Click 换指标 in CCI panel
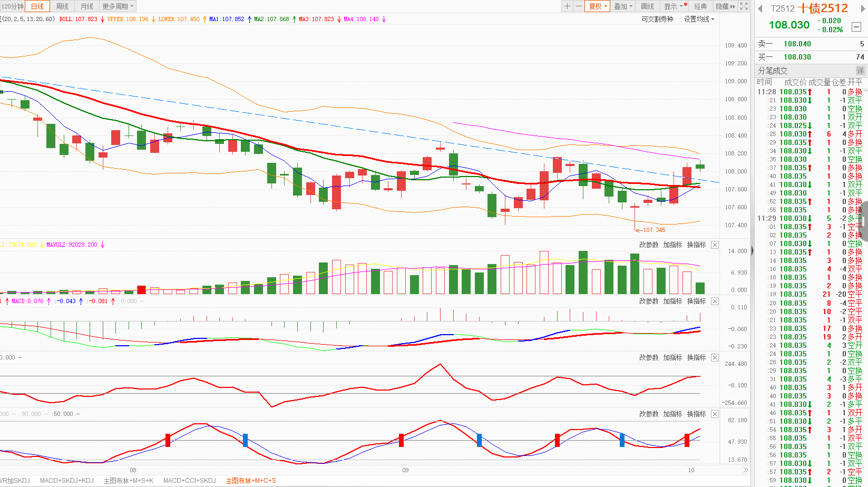The width and height of the screenshot is (868, 487). click(x=696, y=357)
